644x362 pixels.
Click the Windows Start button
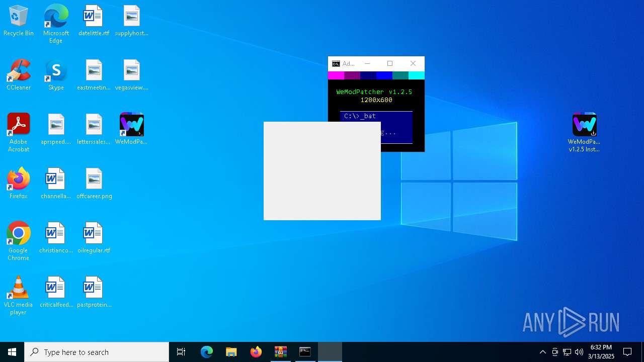click(x=12, y=352)
